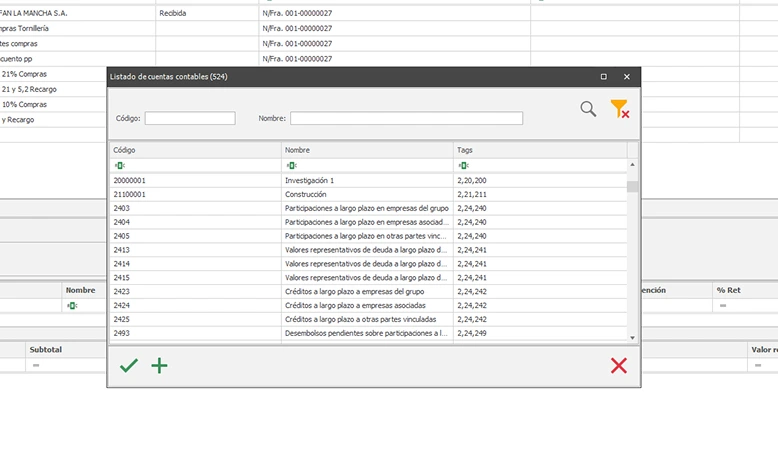Click scrollbar down arrow in accounts list
The width and height of the screenshot is (778, 456).
click(x=633, y=338)
